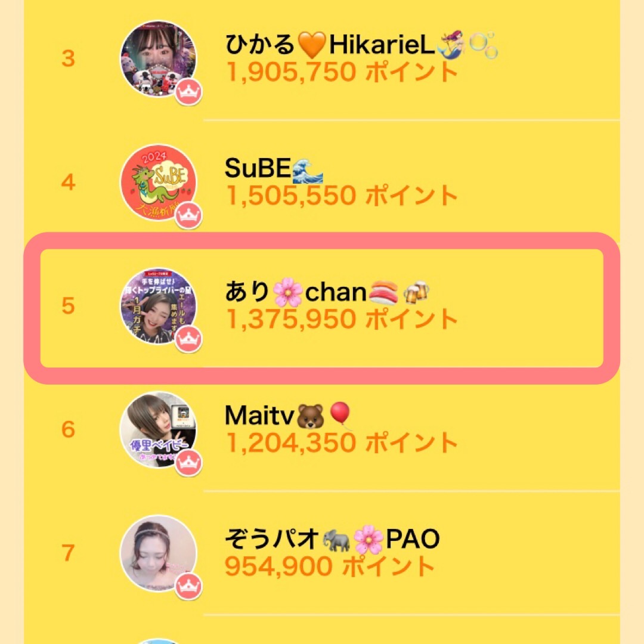The height and width of the screenshot is (644, 644).
Task: Tap あり chan's profile avatar
Action: click(157, 305)
